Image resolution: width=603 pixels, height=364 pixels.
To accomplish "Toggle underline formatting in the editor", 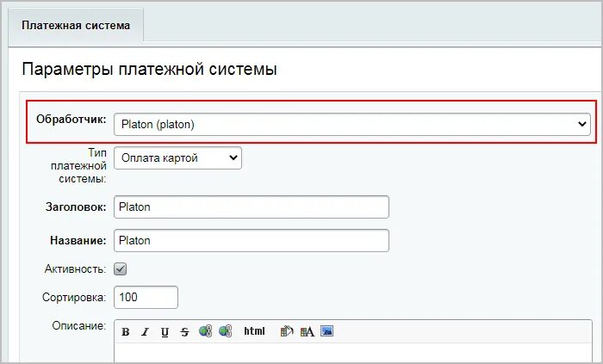I will point(165,332).
